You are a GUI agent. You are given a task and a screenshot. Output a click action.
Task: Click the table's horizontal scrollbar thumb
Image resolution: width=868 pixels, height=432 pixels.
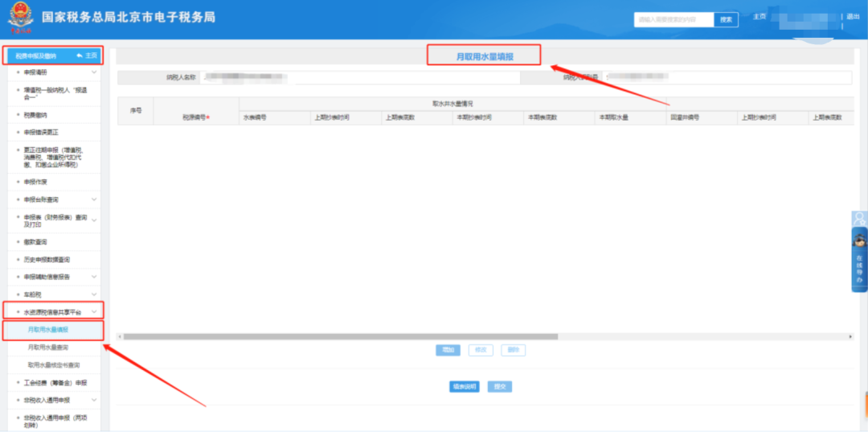(x=341, y=336)
